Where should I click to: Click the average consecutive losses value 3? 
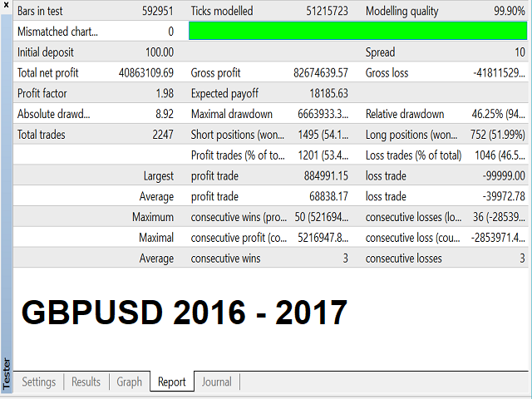(523, 259)
